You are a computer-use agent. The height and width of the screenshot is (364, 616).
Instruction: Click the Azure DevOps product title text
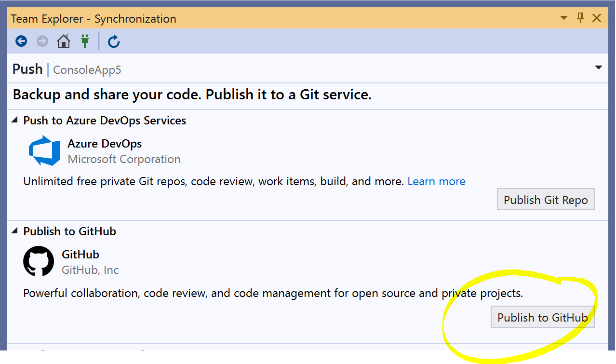coord(105,144)
